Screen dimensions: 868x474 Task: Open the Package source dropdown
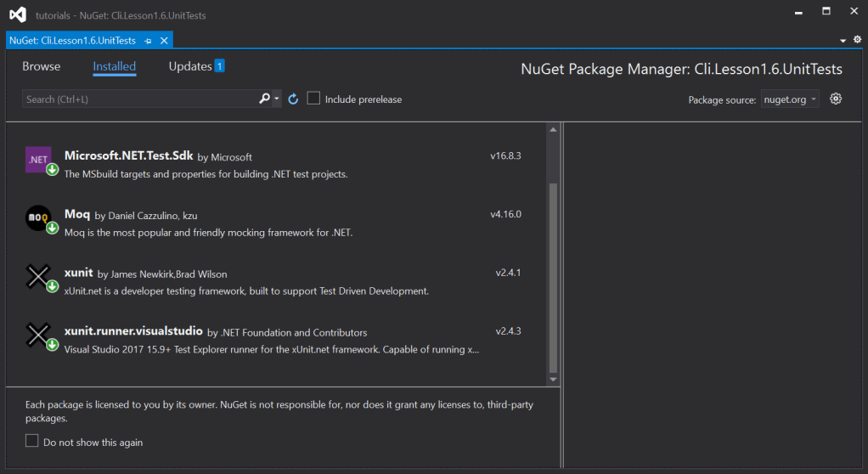(790, 99)
